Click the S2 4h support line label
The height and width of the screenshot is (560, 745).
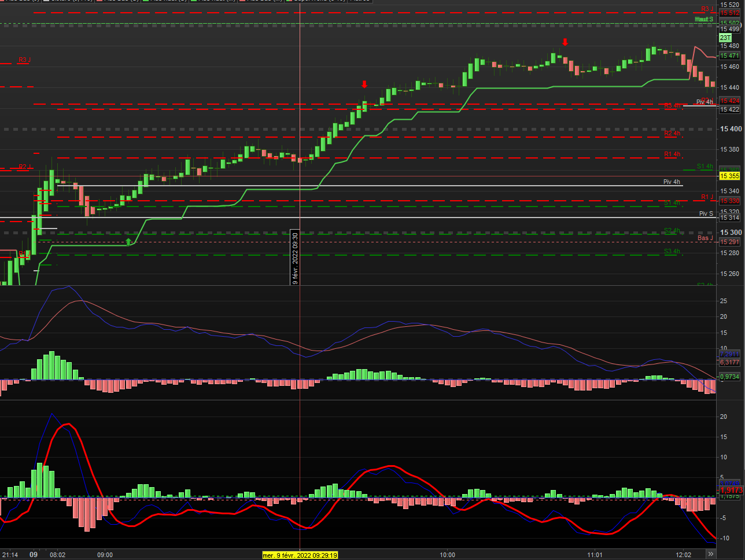pyautogui.click(x=672, y=231)
